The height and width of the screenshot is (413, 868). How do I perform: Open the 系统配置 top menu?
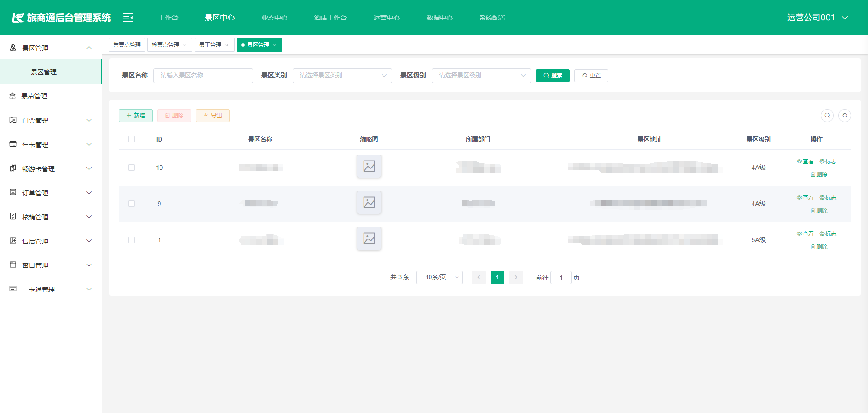[x=492, y=18]
